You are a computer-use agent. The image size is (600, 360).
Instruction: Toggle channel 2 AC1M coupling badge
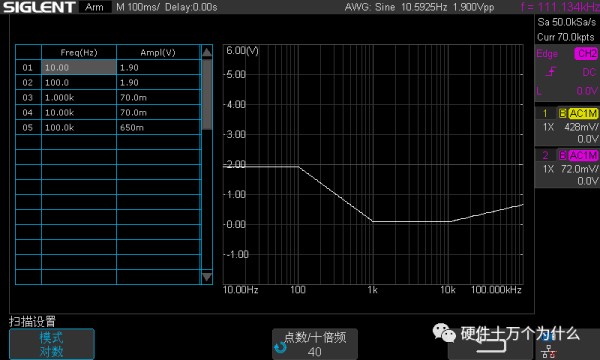(583, 155)
